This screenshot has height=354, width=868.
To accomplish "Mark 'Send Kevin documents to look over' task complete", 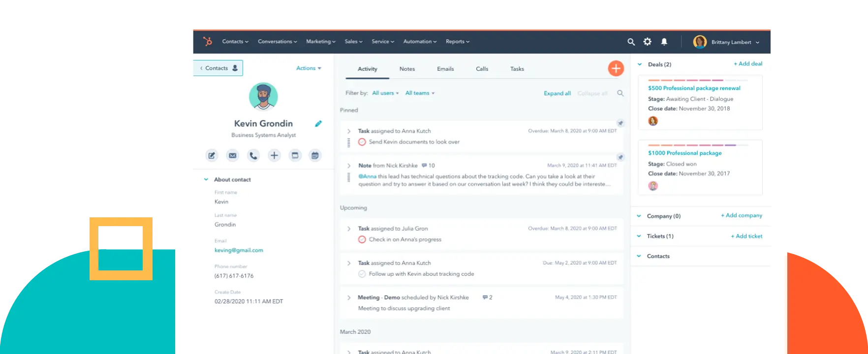I will (362, 142).
